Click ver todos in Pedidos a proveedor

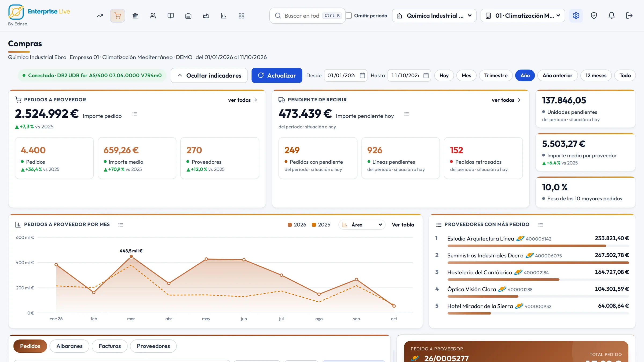(243, 100)
